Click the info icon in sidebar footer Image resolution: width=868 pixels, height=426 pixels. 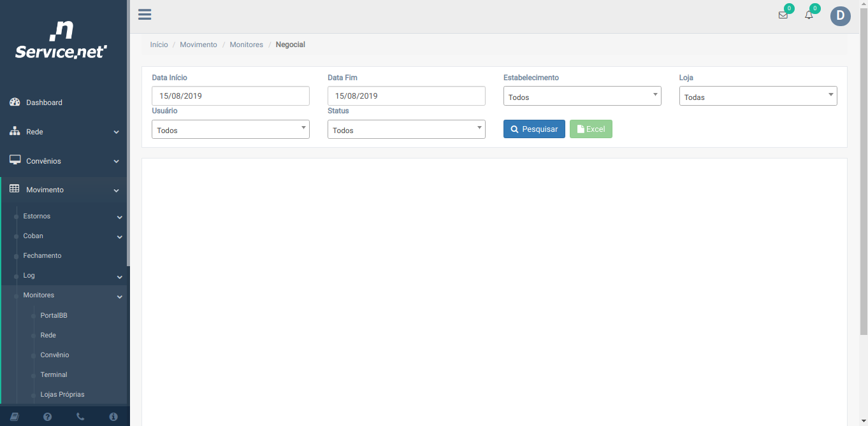[113, 416]
